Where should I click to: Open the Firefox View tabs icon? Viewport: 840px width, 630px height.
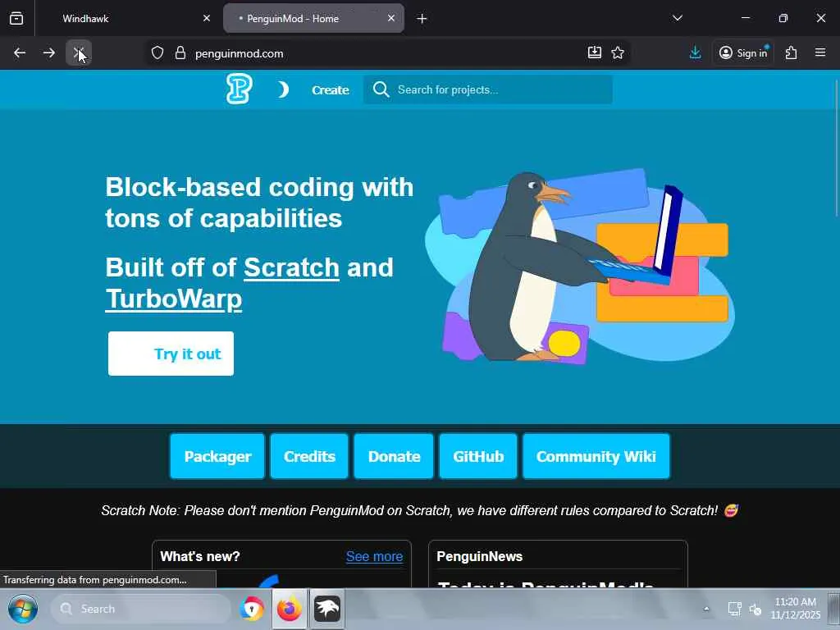click(16, 18)
